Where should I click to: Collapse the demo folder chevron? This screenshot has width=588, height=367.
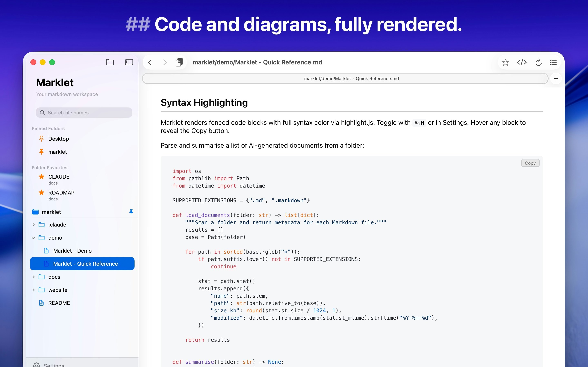point(33,238)
